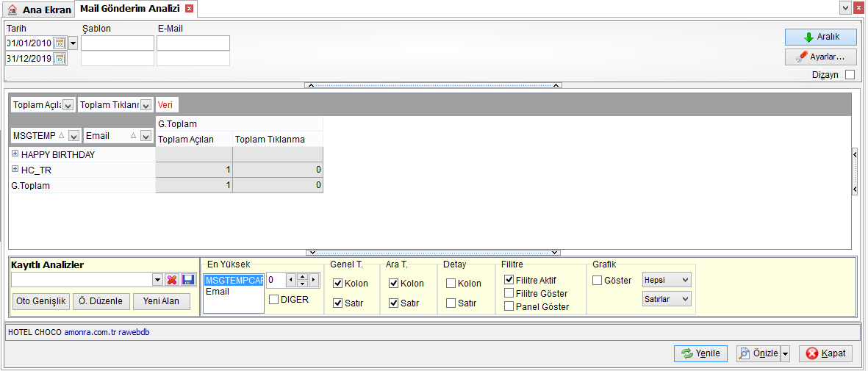868x371 pixels.
Task: Open Ayarlar settings button
Action: coord(820,57)
